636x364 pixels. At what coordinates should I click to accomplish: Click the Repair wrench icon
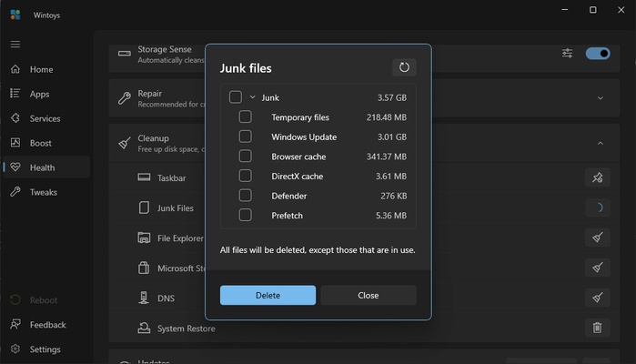pyautogui.click(x=125, y=98)
